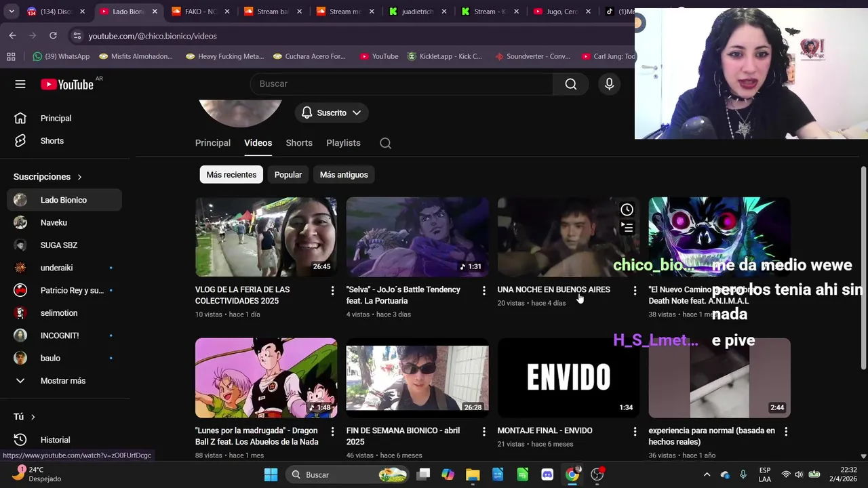Open options menu for UNA NOCHE EN BUENOS AIRES
The image size is (868, 488).
(x=635, y=290)
